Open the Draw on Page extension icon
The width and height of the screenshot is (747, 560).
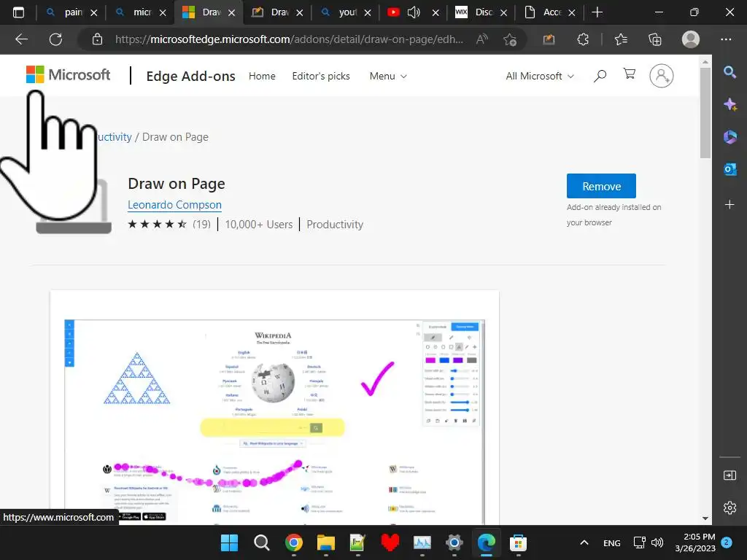pos(549,39)
